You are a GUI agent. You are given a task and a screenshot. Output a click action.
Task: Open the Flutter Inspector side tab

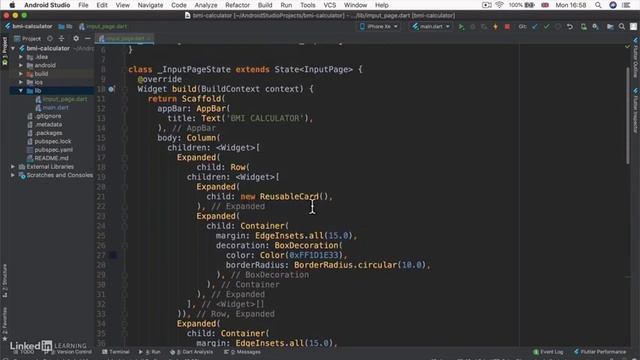tap(636, 110)
